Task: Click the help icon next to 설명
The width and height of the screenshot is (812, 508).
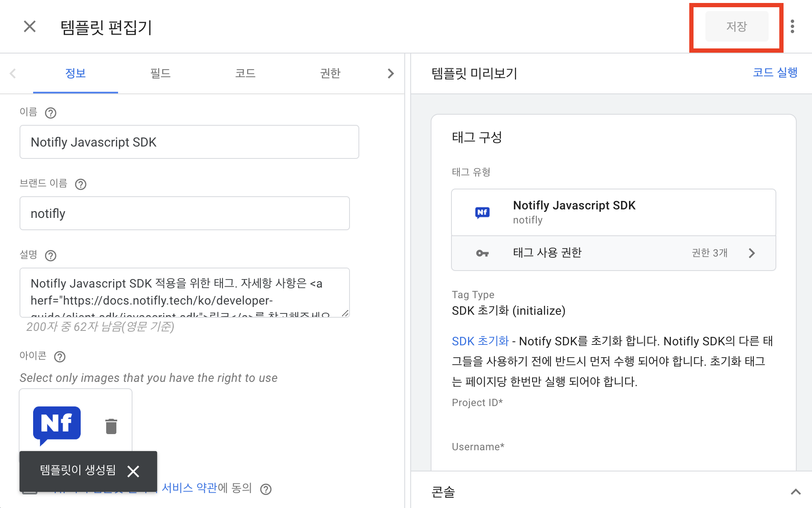Action: coord(51,256)
